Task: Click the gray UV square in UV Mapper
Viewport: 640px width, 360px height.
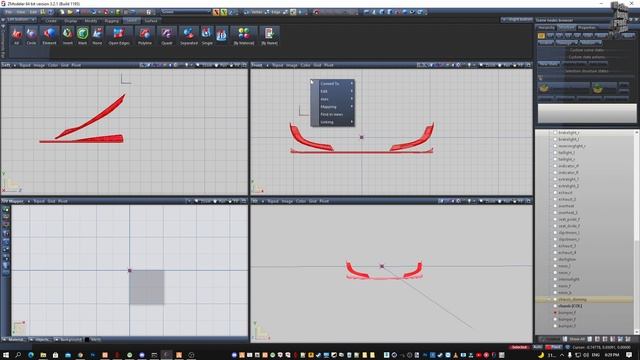Action: pos(147,287)
